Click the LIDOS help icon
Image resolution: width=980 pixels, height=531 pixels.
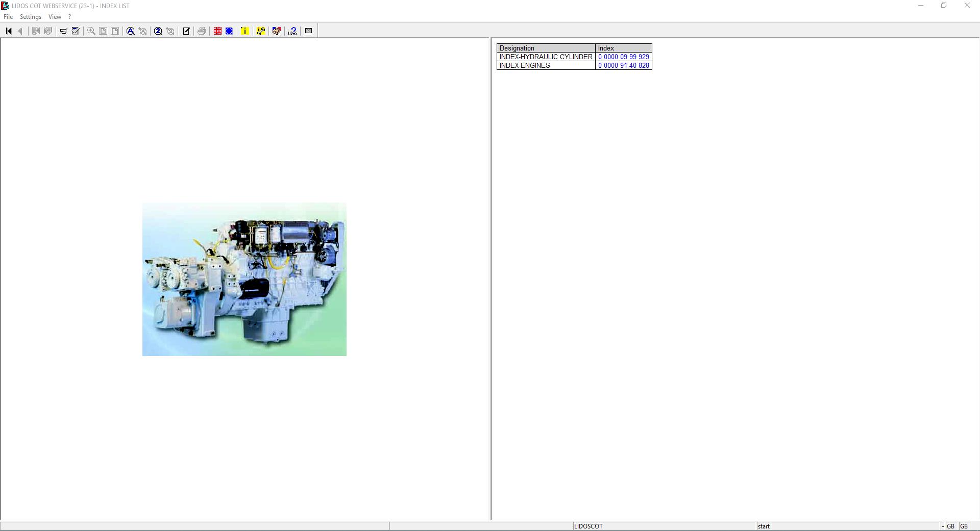click(292, 31)
